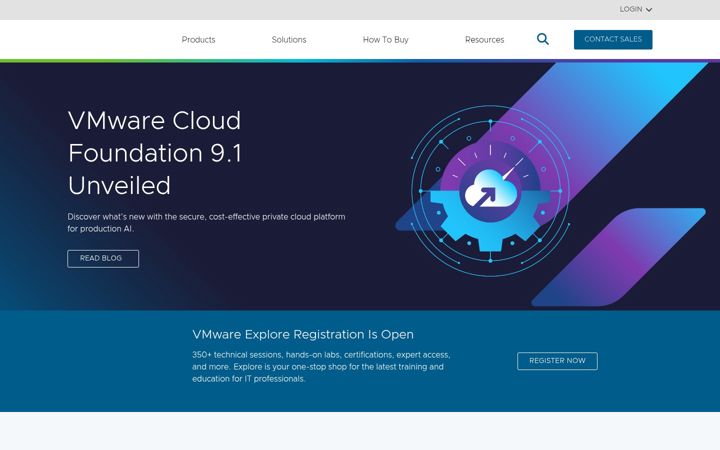The width and height of the screenshot is (720, 450).
Task: Click the 'Discover what's new' description text
Action: pyautogui.click(x=206, y=223)
